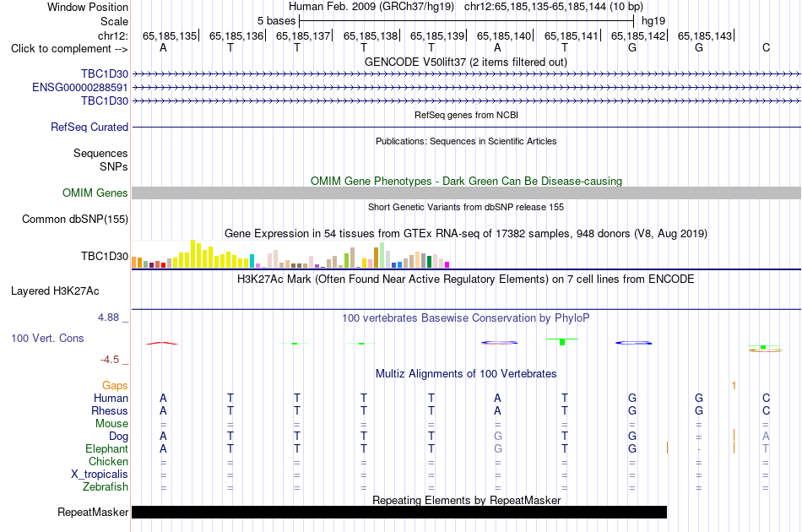Click the tall green PhyloP bar under 65,185,141
This screenshot has height=532, width=802.
562,342
